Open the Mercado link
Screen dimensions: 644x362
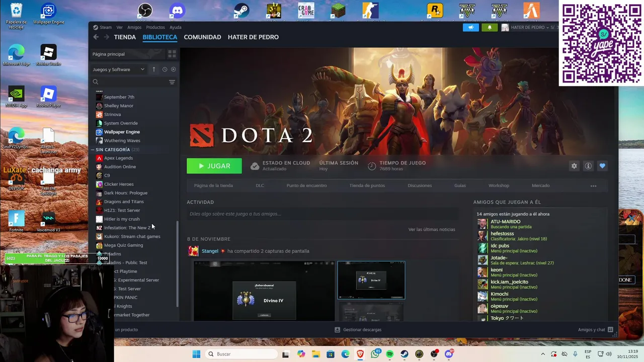[541, 186]
